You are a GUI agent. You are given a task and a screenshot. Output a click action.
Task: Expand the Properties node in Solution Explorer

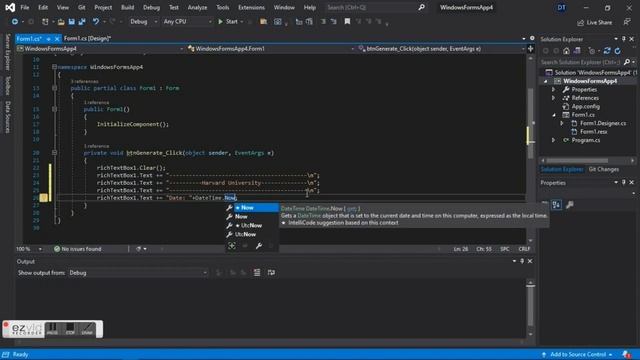tap(554, 89)
